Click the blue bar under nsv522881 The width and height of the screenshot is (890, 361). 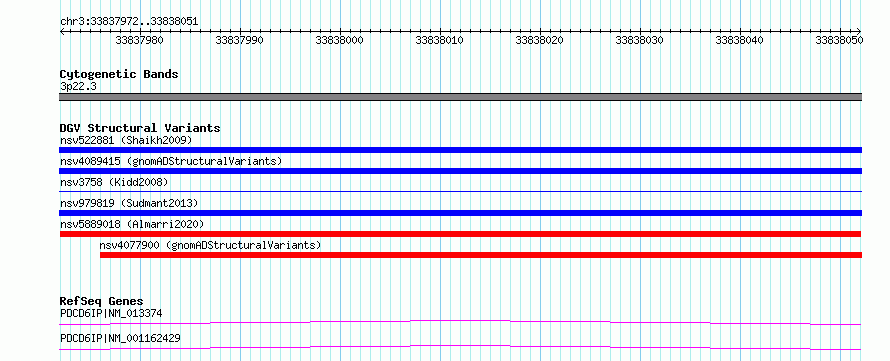tap(460, 150)
